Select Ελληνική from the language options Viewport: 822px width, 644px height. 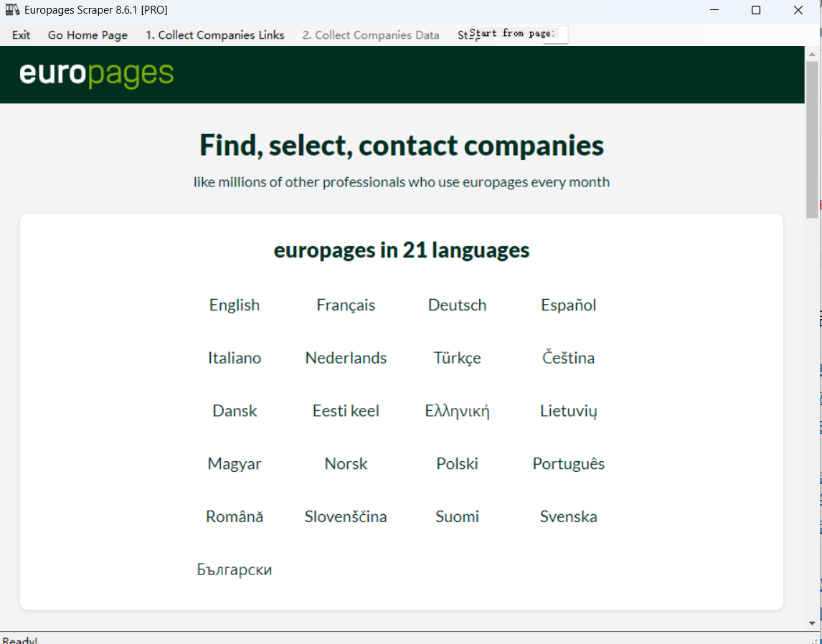pyautogui.click(x=457, y=411)
